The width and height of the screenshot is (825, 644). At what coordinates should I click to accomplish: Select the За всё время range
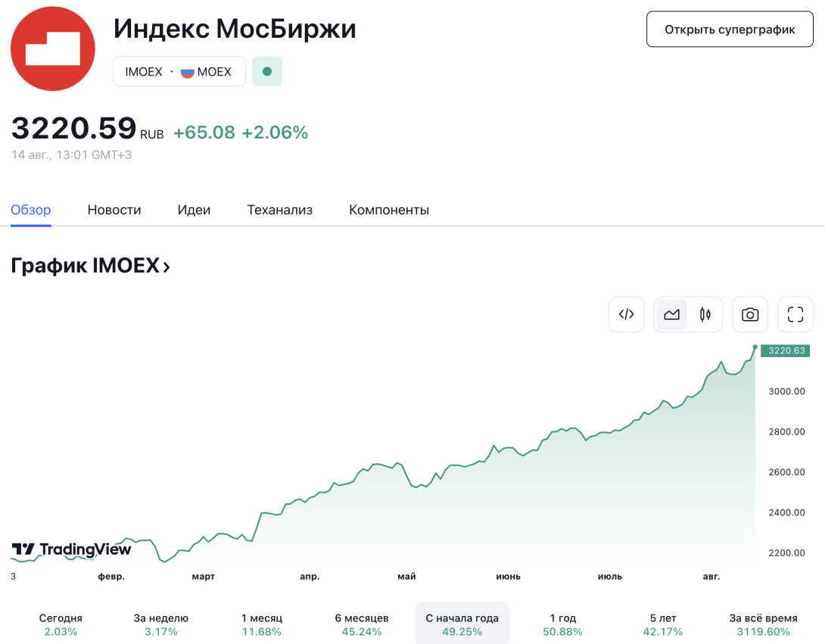(x=763, y=624)
